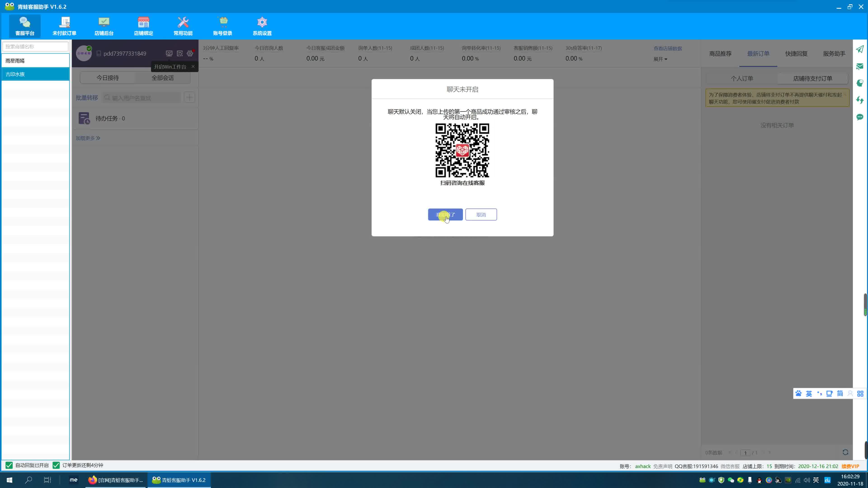This screenshot has height=488, width=868.
Task: Switch to Firefox [官网]青蛙客服助手 taskbar window
Action: [116, 480]
